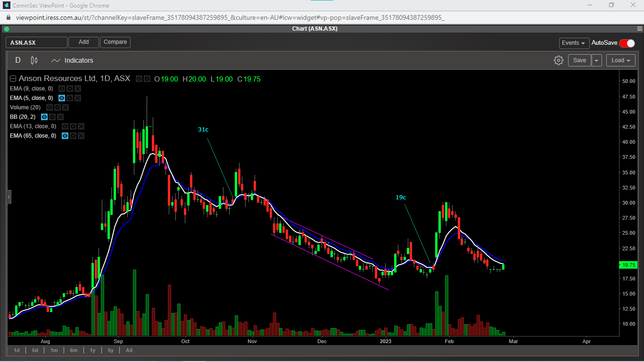The image size is (644, 362).
Task: Click the browser address bar URL
Action: pyautogui.click(x=230, y=17)
